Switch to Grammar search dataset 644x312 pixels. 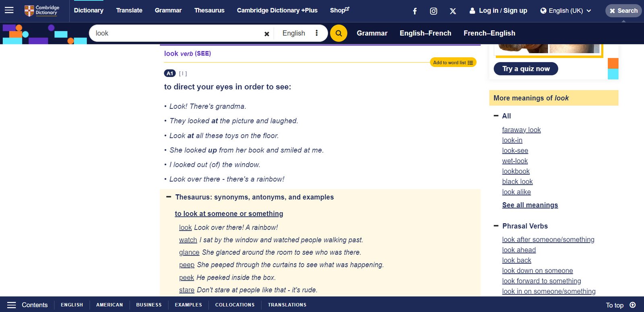coord(372,33)
